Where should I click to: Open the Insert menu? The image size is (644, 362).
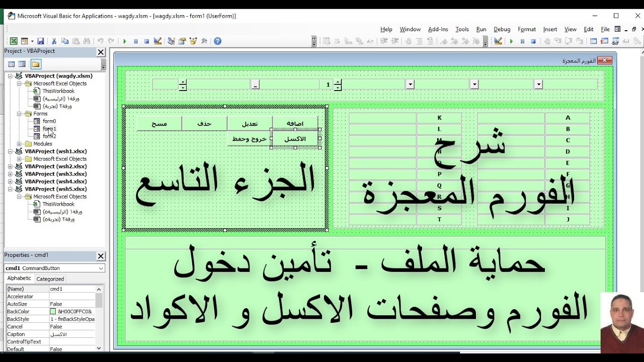550,29
